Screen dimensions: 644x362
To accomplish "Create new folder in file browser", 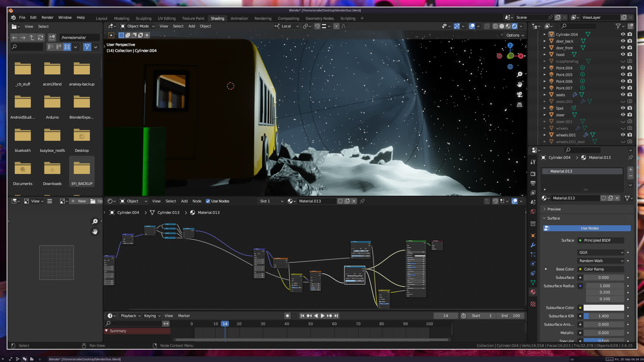I will coord(52,38).
